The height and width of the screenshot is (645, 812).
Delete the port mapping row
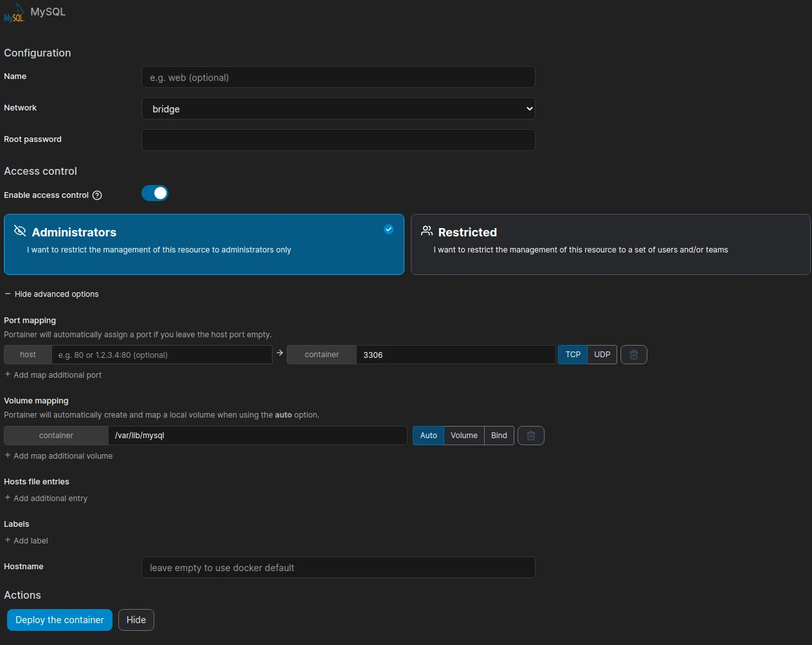[633, 355]
